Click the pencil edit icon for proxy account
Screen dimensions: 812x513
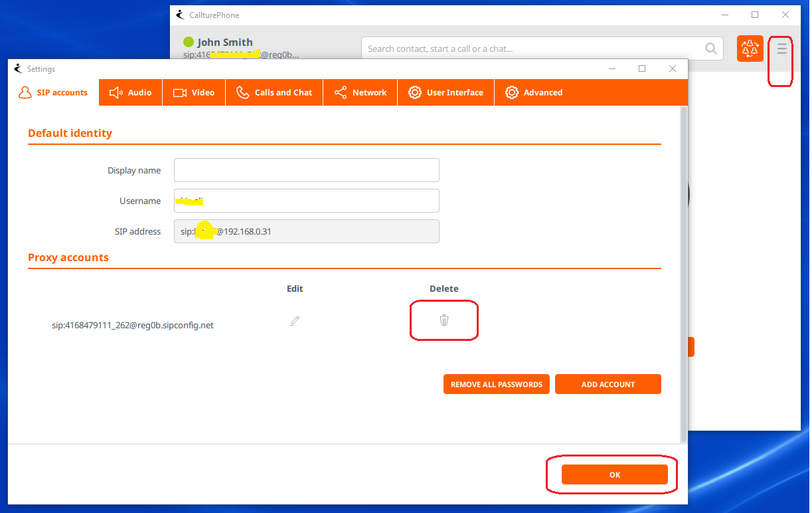pyautogui.click(x=295, y=320)
